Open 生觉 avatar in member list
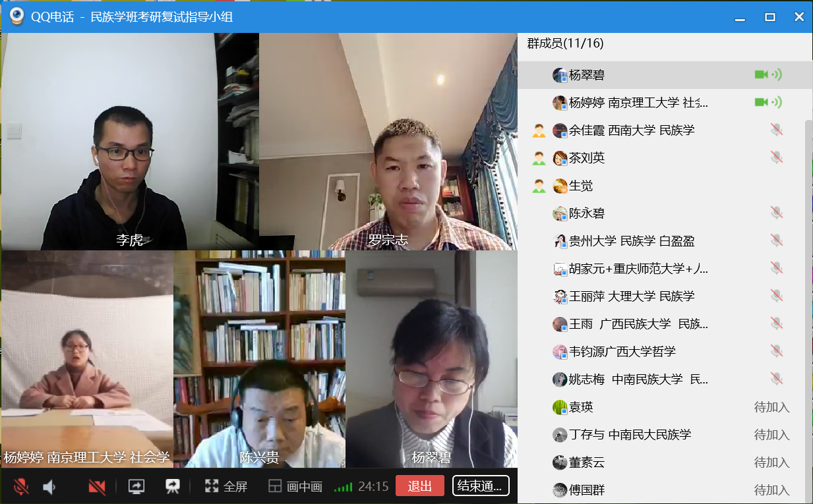The image size is (813, 504). (560, 186)
